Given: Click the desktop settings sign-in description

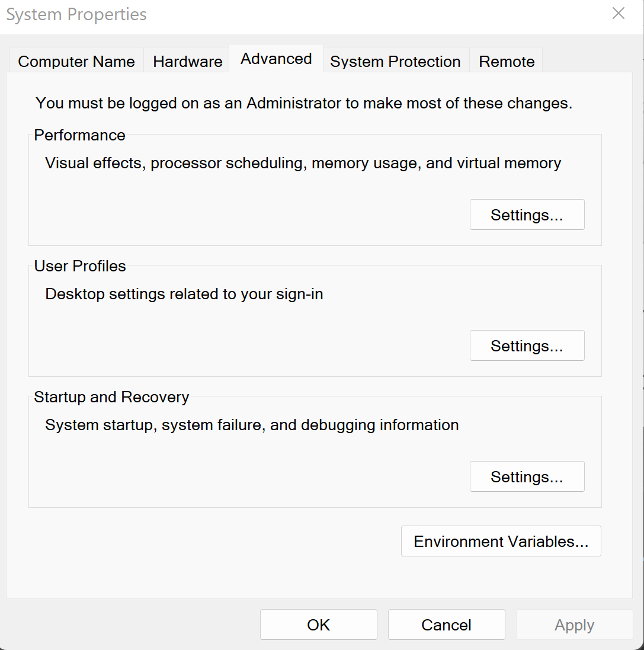Looking at the screenshot, I should 184,294.
